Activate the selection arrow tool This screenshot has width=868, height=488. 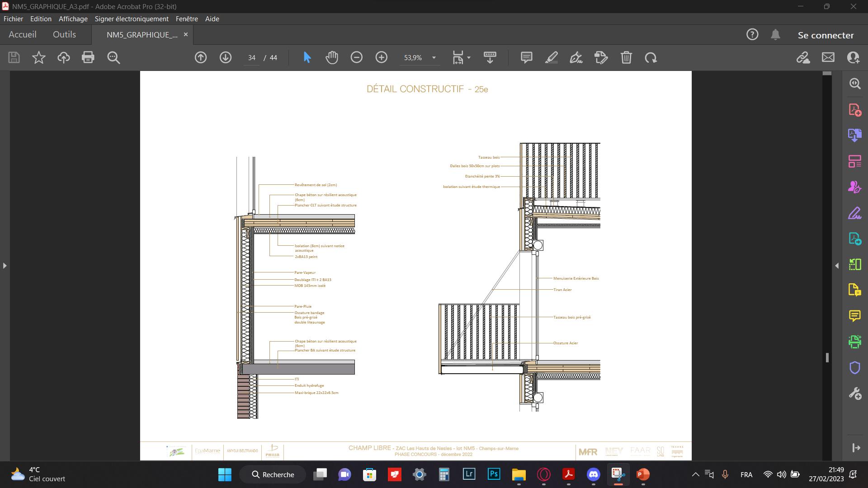coord(307,57)
